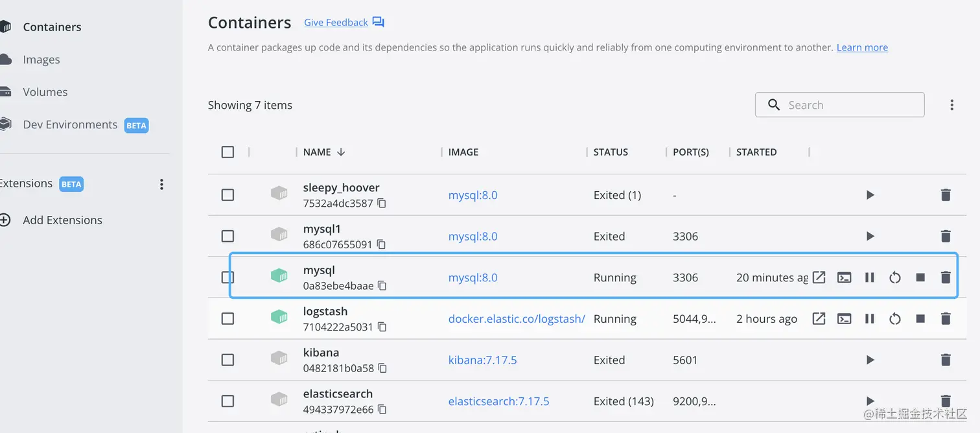The height and width of the screenshot is (433, 980).
Task: Stop the logstash container
Action: [x=920, y=319]
